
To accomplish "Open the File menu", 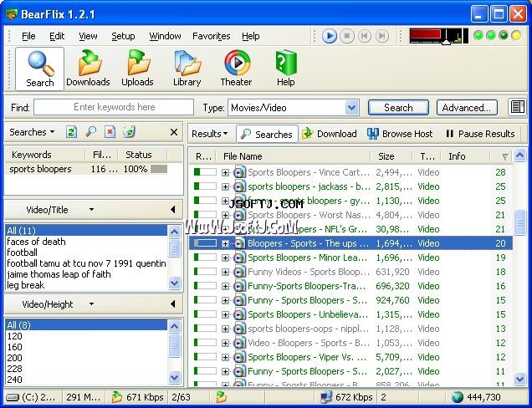I will tap(28, 36).
